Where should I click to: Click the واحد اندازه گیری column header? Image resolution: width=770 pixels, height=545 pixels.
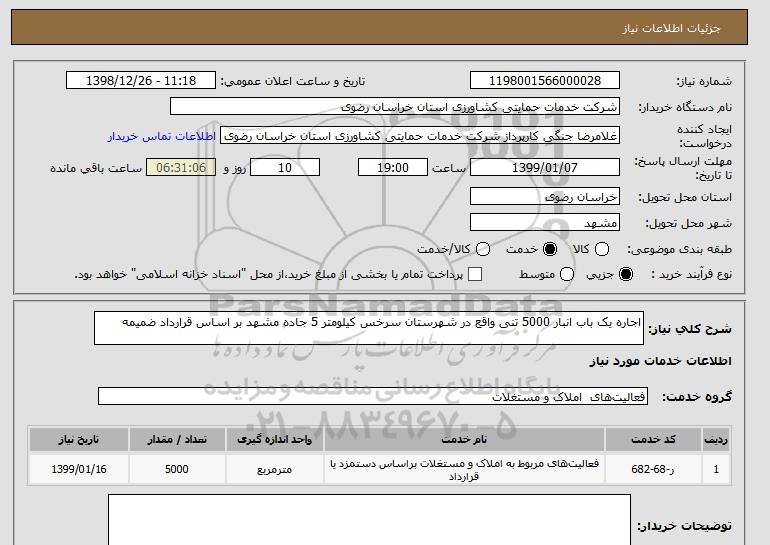pyautogui.click(x=275, y=439)
